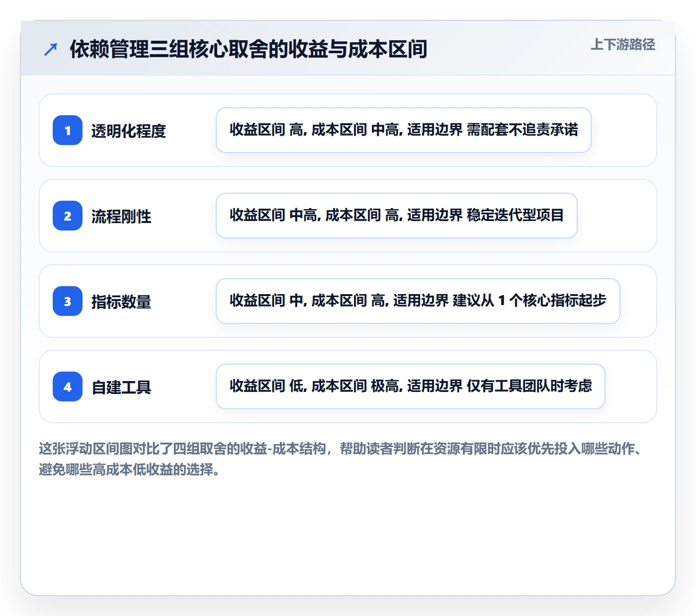696x616 pixels.
Task: Select the 自建工具 row label
Action: (x=121, y=387)
